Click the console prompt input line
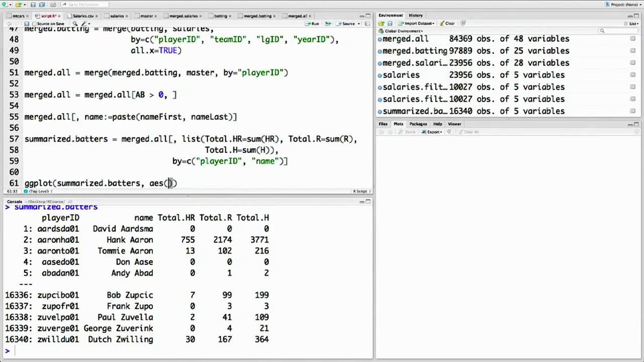644x362 pixels. point(188,351)
